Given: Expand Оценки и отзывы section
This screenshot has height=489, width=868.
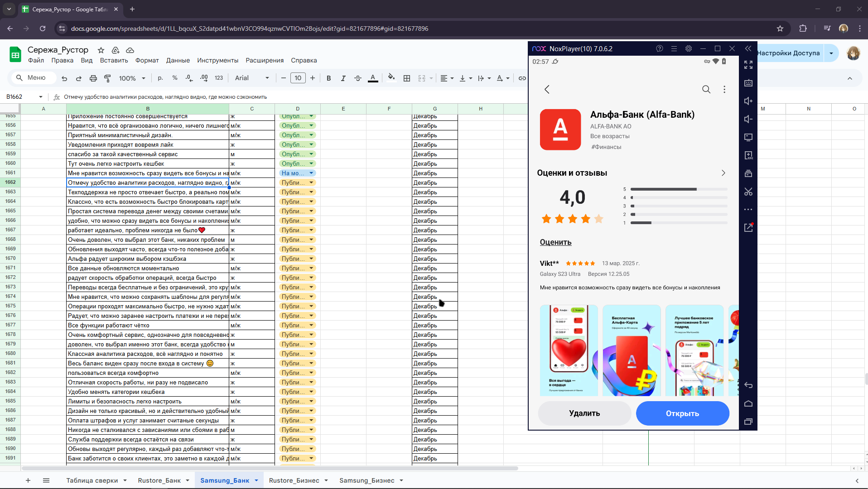Looking at the screenshot, I should [x=723, y=173].
